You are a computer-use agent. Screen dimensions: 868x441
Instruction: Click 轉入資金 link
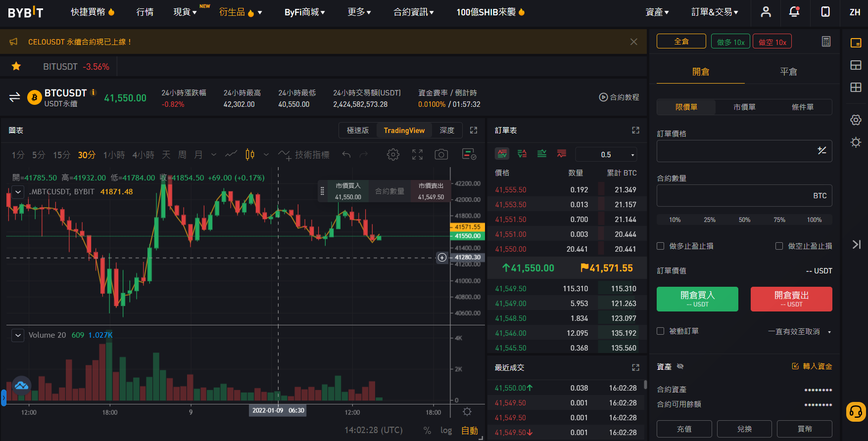pos(812,366)
